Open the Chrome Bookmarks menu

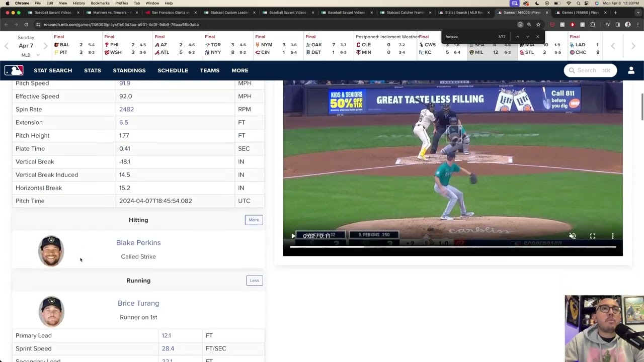point(100,3)
